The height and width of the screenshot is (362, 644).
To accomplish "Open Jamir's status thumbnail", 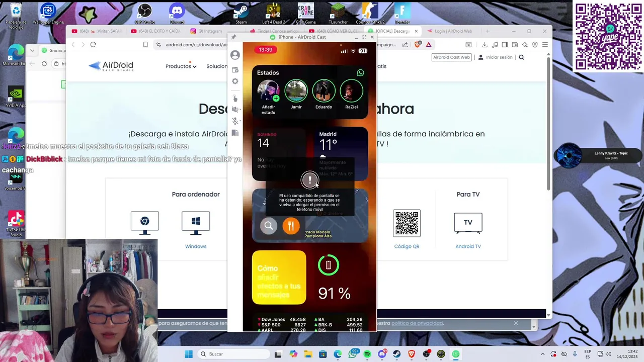I will coord(296,92).
